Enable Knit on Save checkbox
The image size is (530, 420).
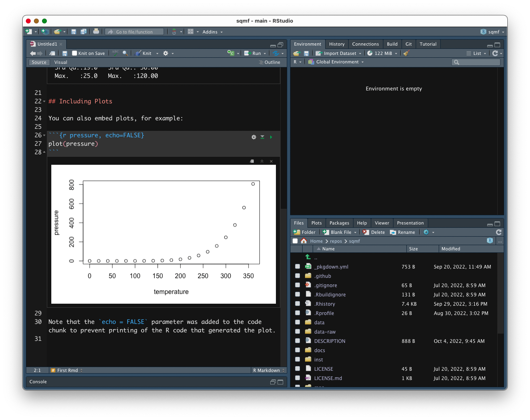tap(74, 53)
